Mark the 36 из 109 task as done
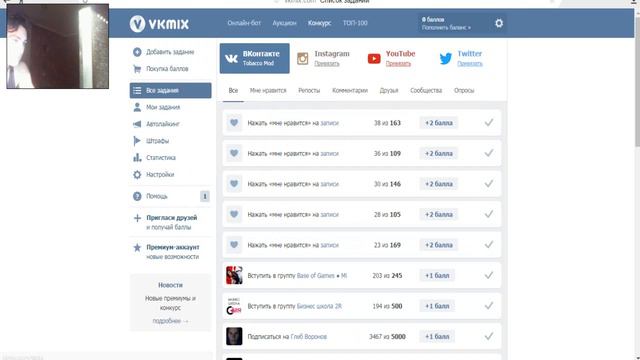 click(489, 153)
